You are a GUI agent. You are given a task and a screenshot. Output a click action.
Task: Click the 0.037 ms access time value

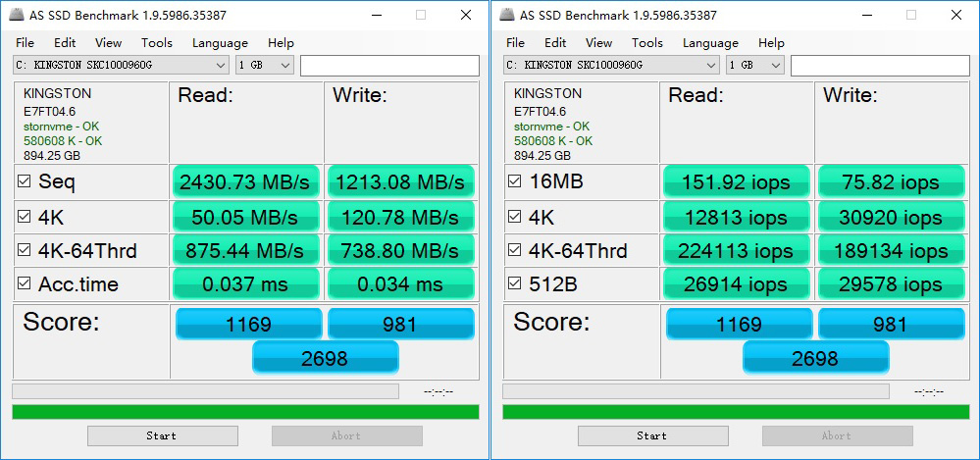[x=245, y=284]
